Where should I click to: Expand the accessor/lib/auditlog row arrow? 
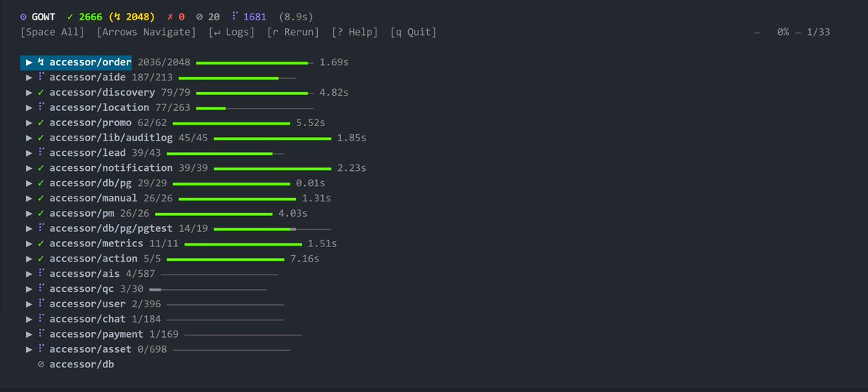click(30, 138)
